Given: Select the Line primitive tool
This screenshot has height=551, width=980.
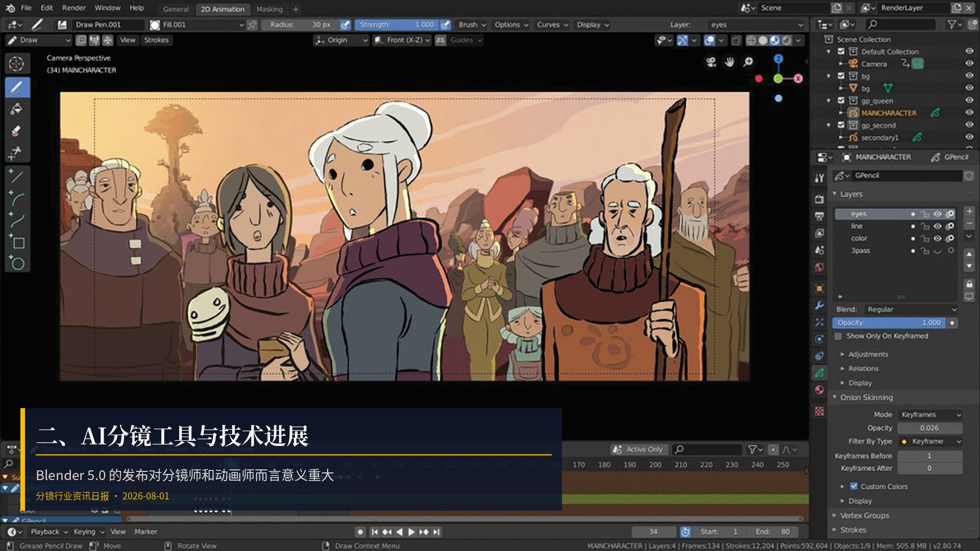Looking at the screenshot, I should point(16,177).
